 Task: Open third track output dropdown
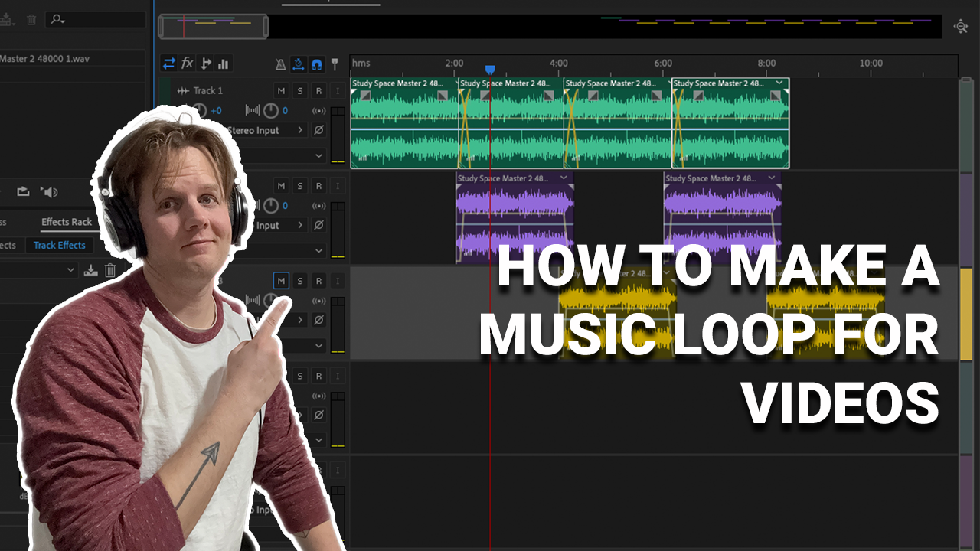[x=318, y=345]
